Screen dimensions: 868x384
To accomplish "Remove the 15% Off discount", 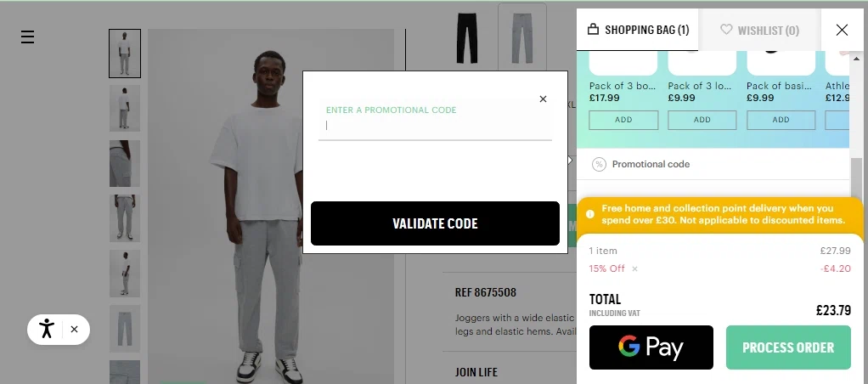I will pyautogui.click(x=635, y=268).
